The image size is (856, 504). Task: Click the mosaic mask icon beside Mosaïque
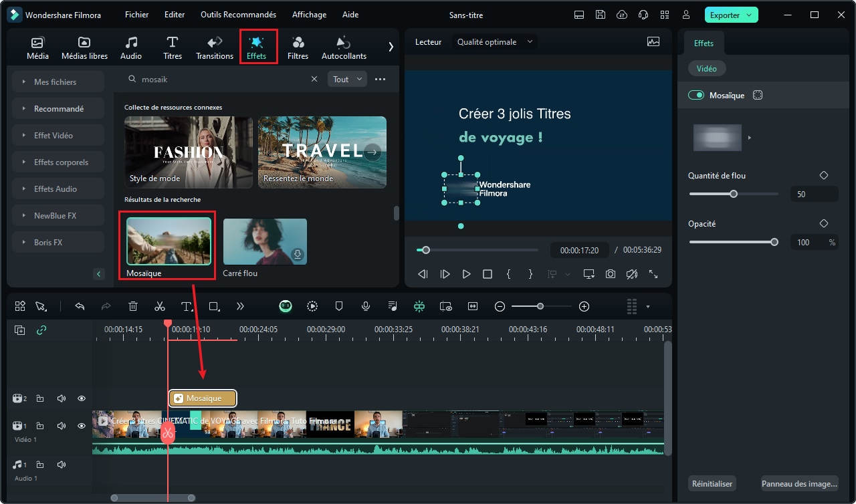point(758,96)
